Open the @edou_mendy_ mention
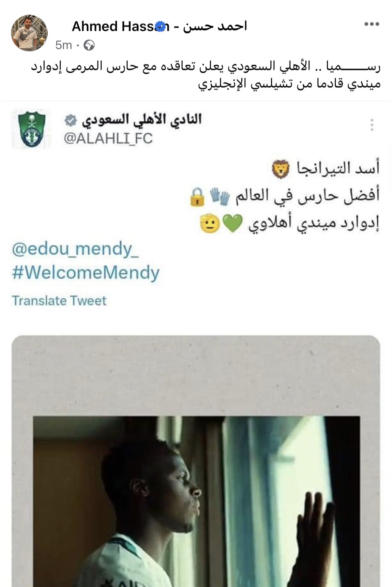 (75, 249)
